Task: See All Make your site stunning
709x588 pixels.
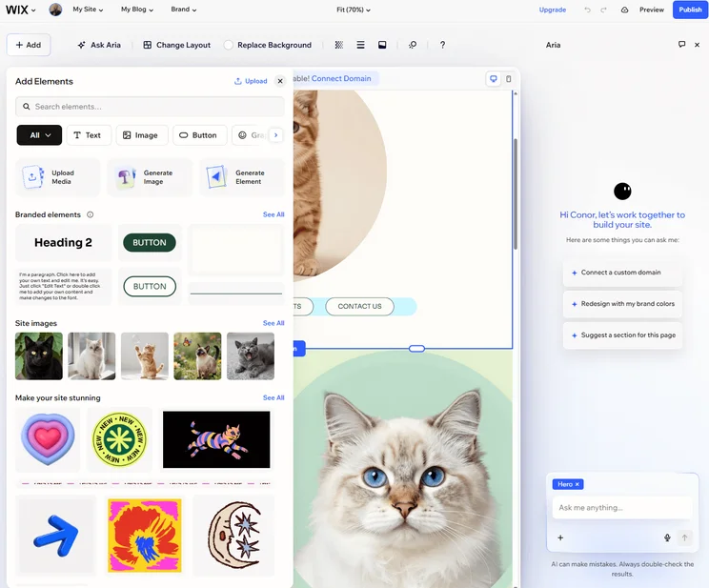Action: (x=273, y=397)
